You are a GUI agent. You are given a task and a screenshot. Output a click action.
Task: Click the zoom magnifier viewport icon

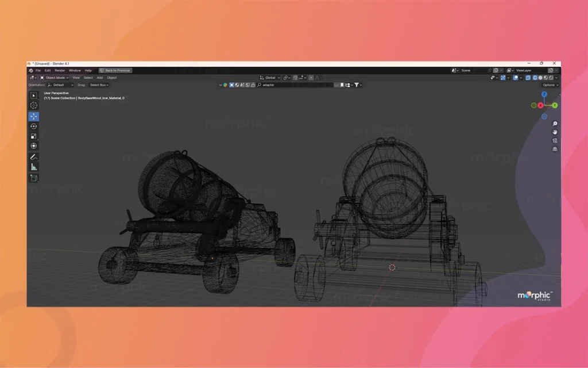[555, 124]
